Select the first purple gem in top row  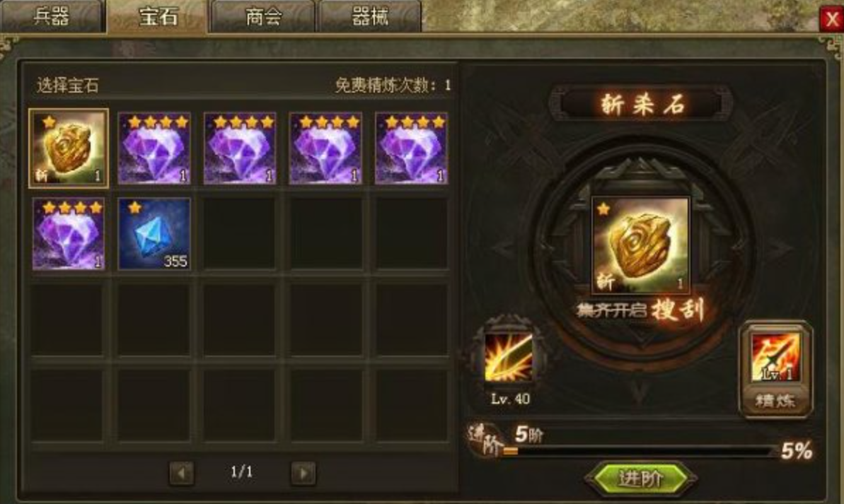pos(154,148)
